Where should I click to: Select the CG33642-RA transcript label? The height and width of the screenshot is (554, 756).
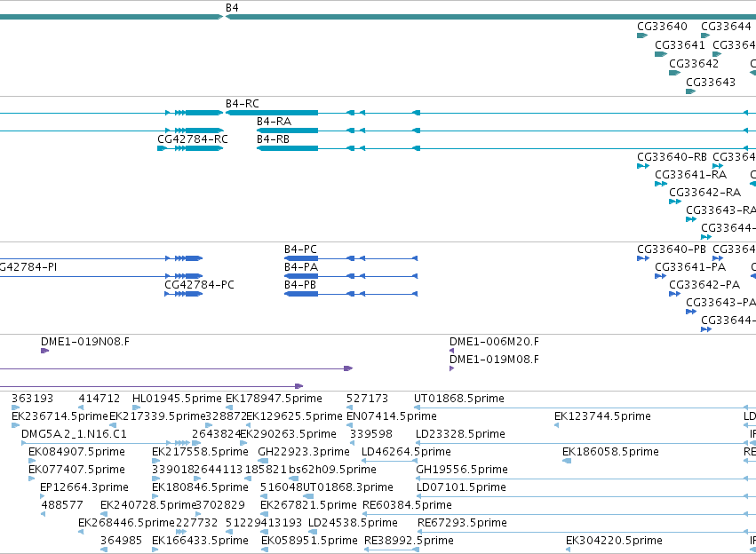(x=704, y=194)
